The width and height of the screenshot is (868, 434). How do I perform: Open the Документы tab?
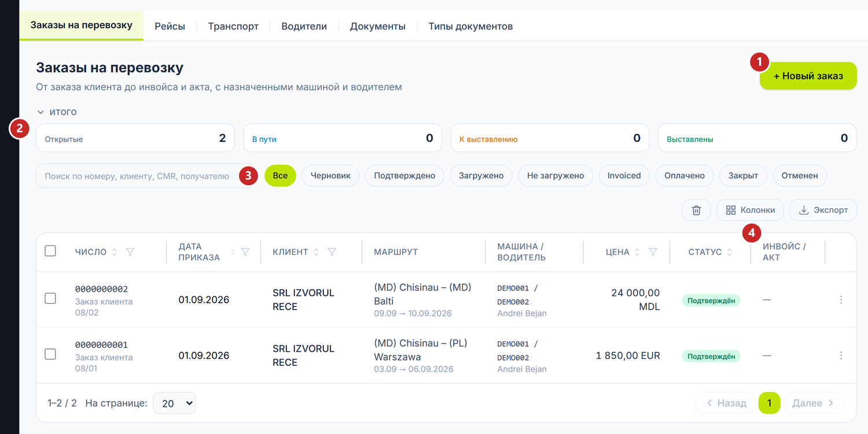click(x=377, y=26)
